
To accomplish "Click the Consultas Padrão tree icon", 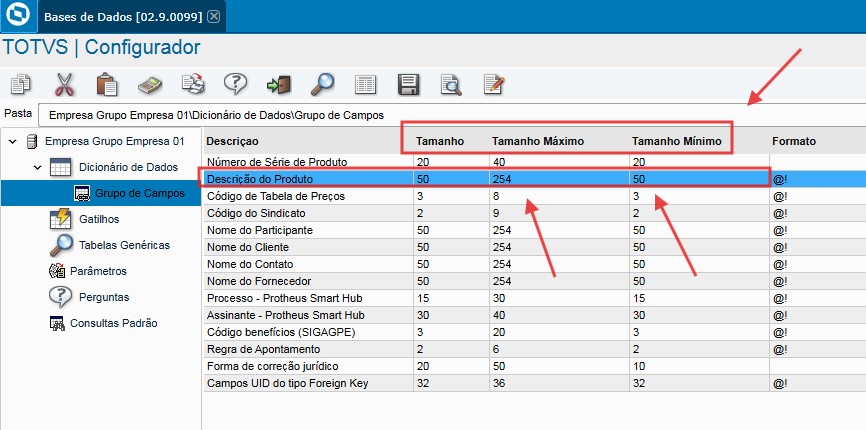I will (x=57, y=323).
